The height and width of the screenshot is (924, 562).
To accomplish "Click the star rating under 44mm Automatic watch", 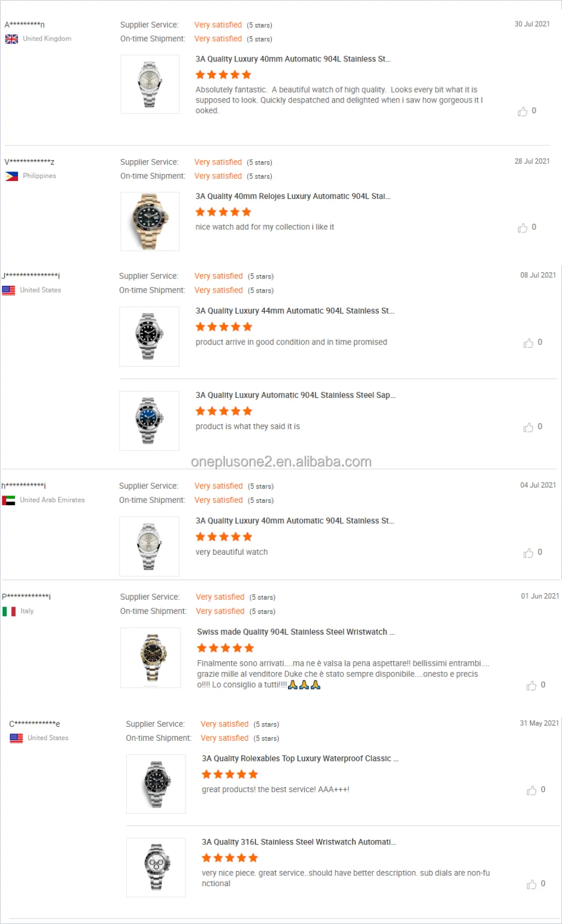I will pyautogui.click(x=224, y=327).
